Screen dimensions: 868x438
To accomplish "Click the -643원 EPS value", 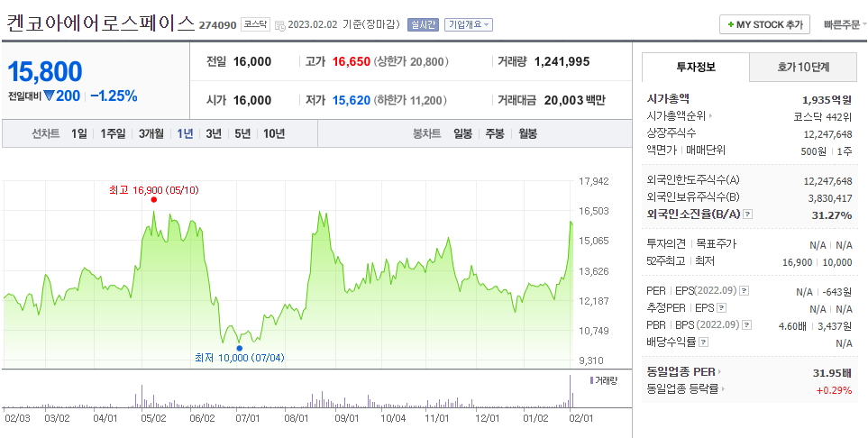I will 837,291.
